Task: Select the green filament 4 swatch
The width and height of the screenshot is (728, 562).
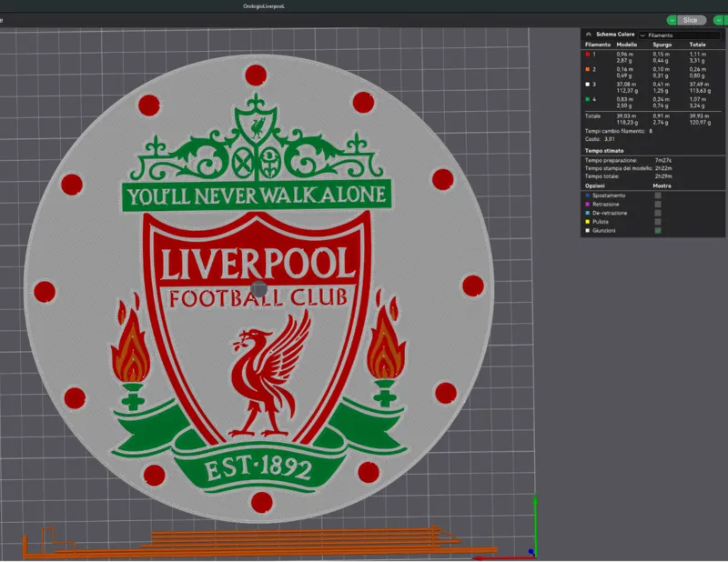Action: 588,99
